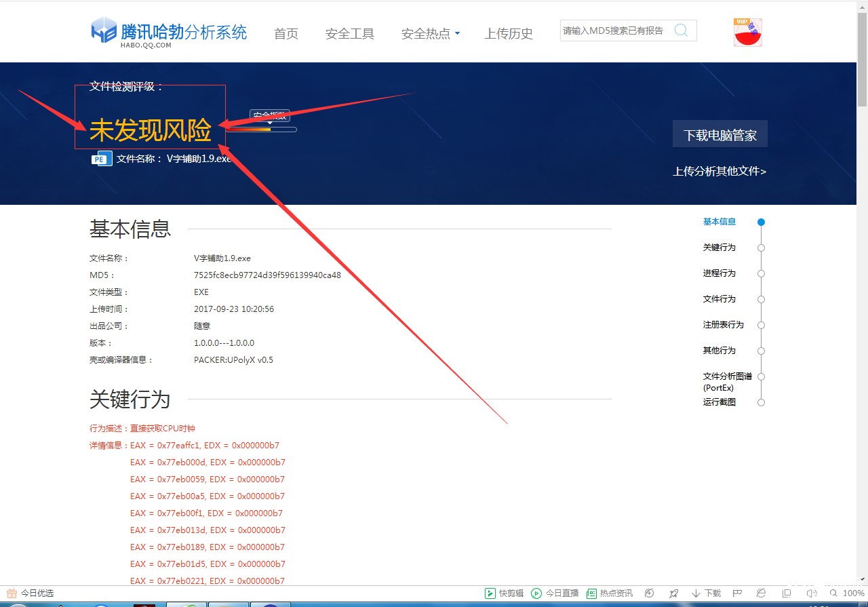The image size is (868, 607).
Task: Jump to 注册表行为 section marker
Action: [x=761, y=326]
